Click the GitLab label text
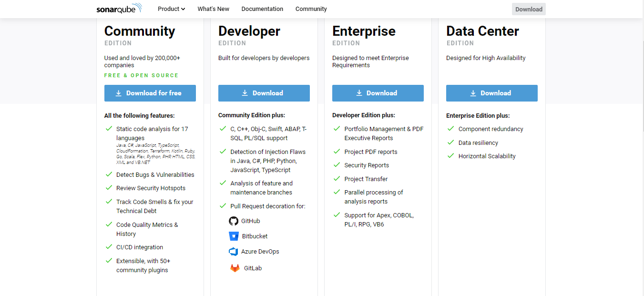Screen dimensions: 644x296 coord(253,268)
